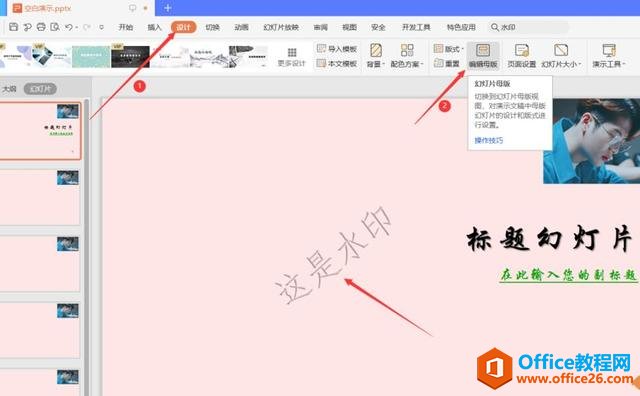Click the 标题幻灯片 title text on slide
Image resolution: width=640 pixels, height=396 pixels.
pos(549,239)
